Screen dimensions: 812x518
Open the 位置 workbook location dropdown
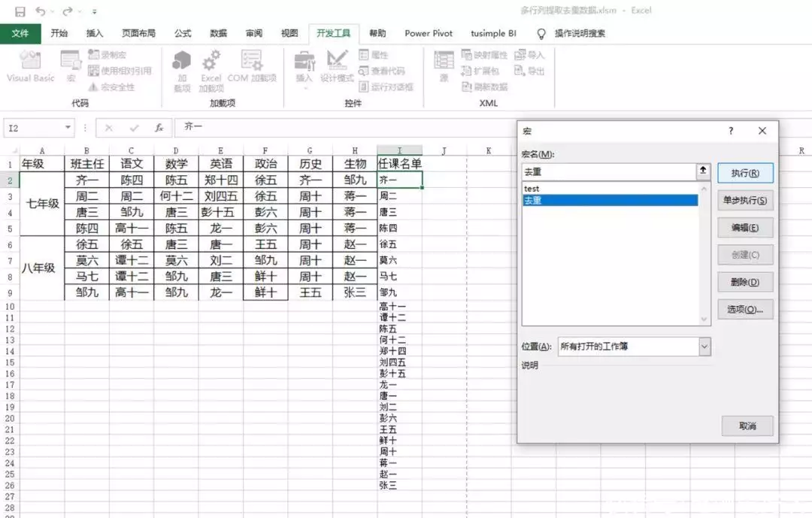(x=704, y=347)
